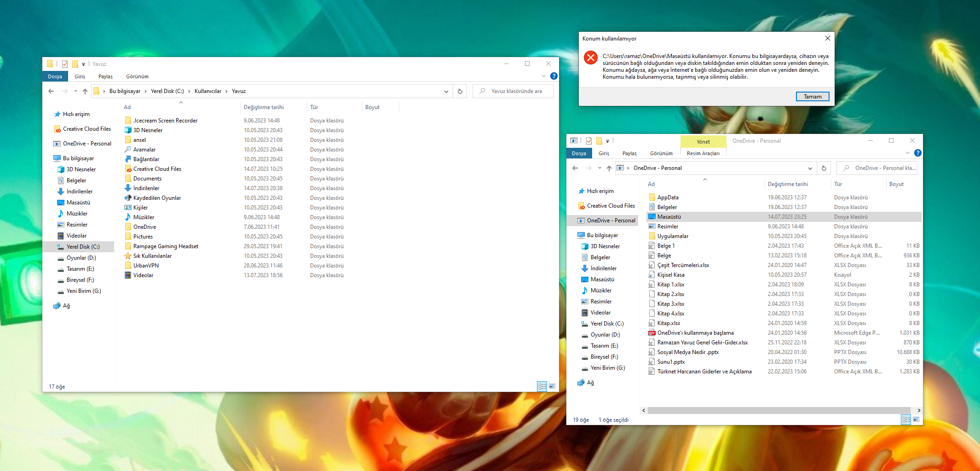Select Sık Kullanılanlar star folder icon
Image resolution: width=980 pixels, height=471 pixels.
tap(128, 256)
